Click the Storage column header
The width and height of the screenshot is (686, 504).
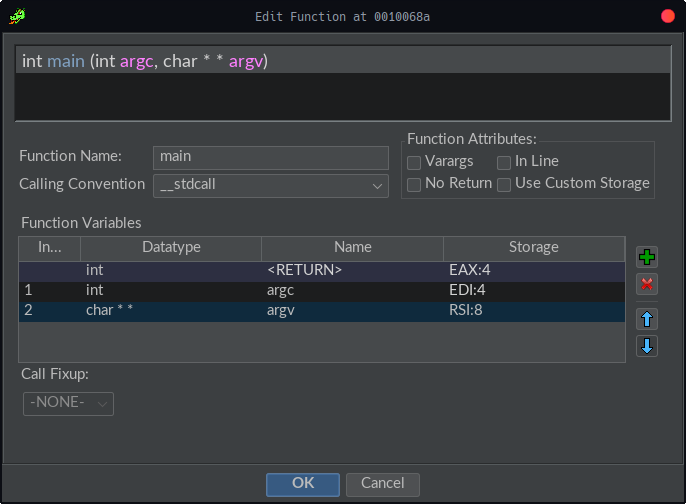click(534, 248)
